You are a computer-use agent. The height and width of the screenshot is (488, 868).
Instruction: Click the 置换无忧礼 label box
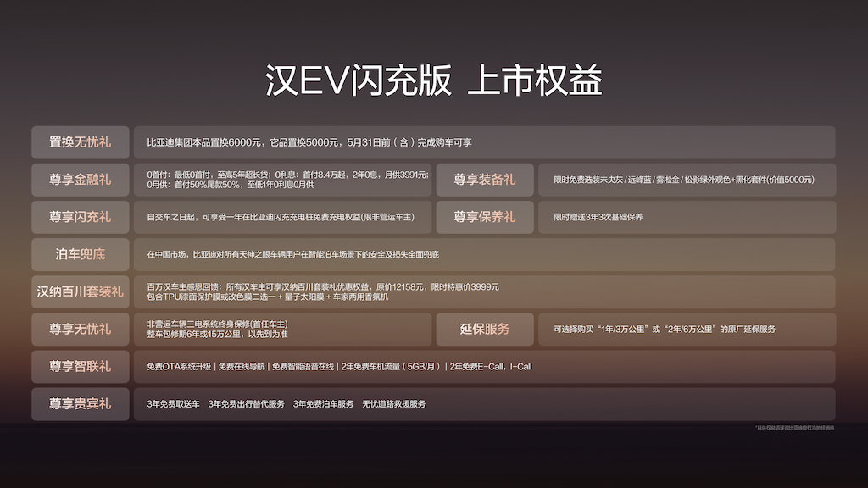point(80,142)
